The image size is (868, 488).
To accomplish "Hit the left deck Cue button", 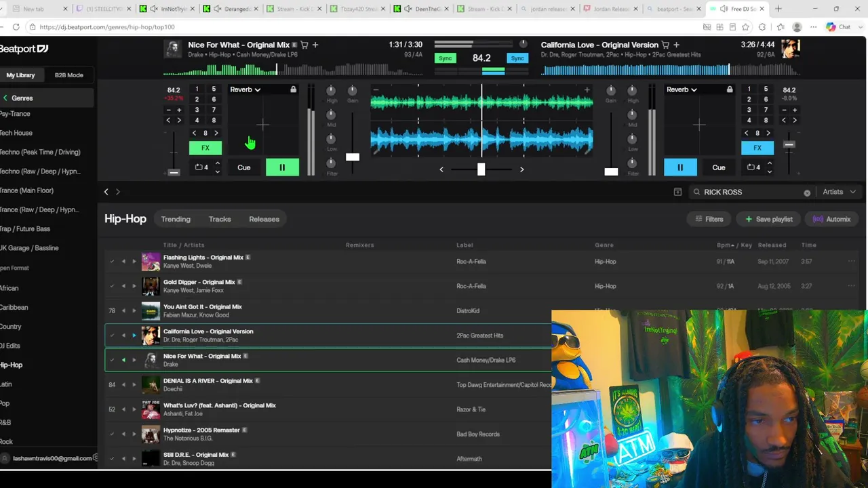I will click(243, 167).
